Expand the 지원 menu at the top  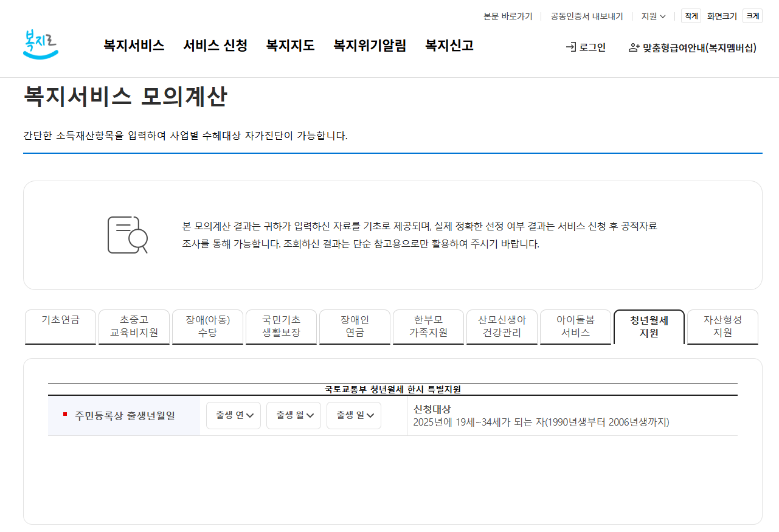click(x=653, y=16)
